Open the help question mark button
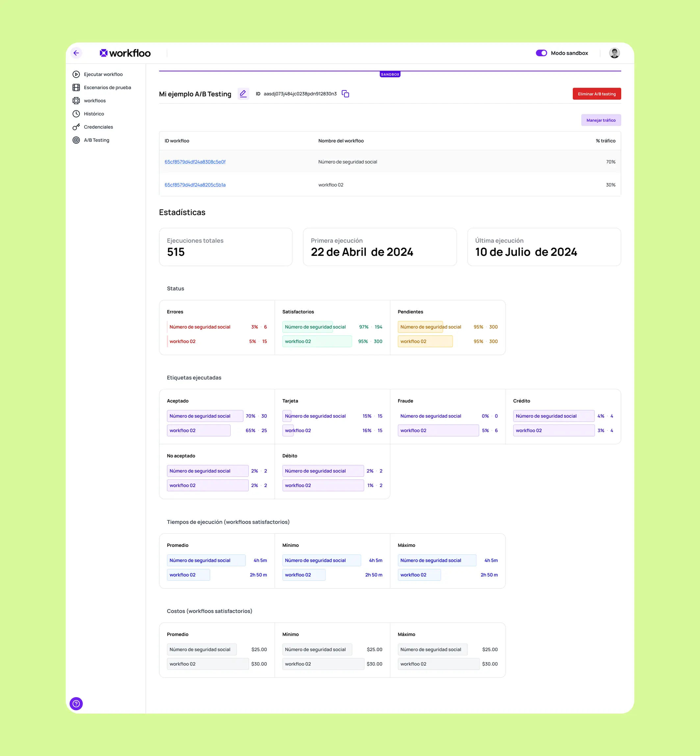This screenshot has width=700, height=756. coord(76,703)
